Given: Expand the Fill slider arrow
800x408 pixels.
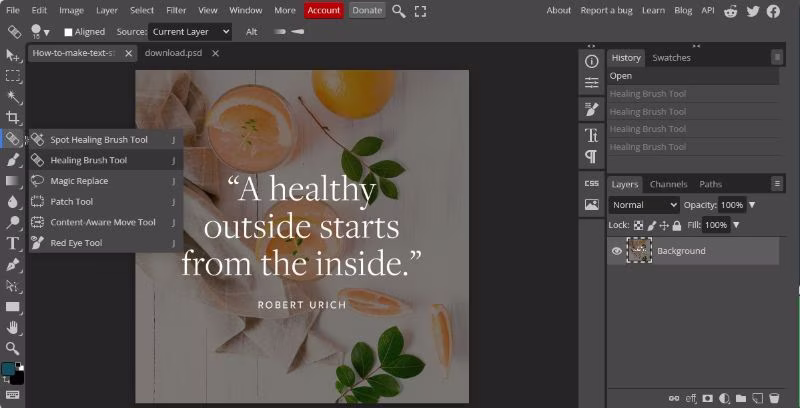Looking at the screenshot, I should [x=736, y=225].
